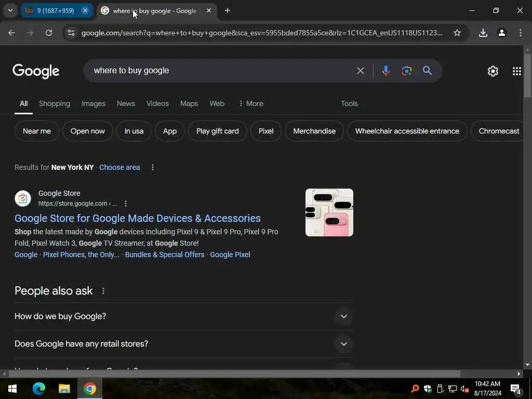Switch to the News results tab
The height and width of the screenshot is (399, 532).
[126, 103]
